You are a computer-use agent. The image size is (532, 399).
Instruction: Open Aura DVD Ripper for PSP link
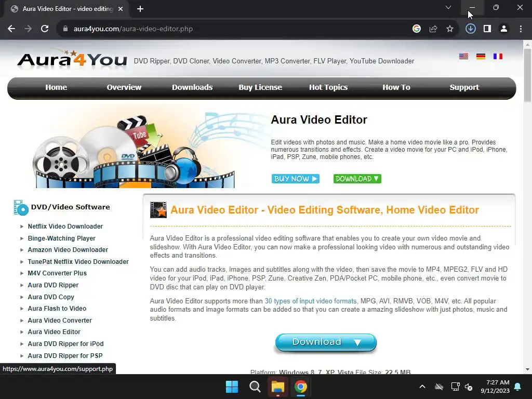tap(65, 355)
